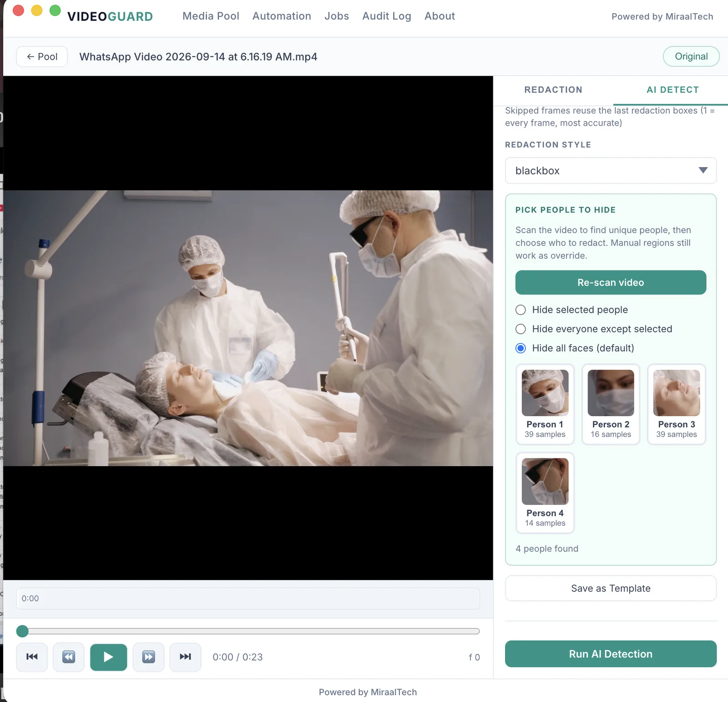Click the video file name title
The image size is (728, 702).
[198, 56]
